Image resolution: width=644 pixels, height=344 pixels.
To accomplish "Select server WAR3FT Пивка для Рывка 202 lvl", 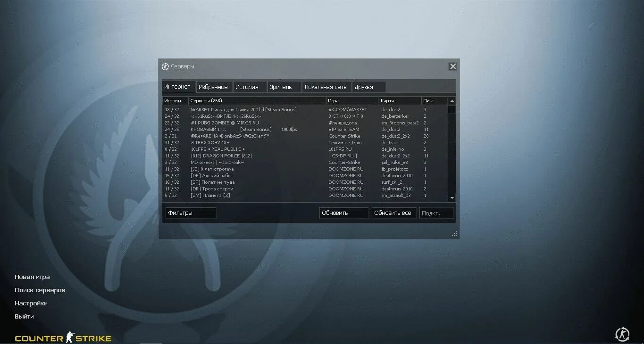I will pos(305,110).
